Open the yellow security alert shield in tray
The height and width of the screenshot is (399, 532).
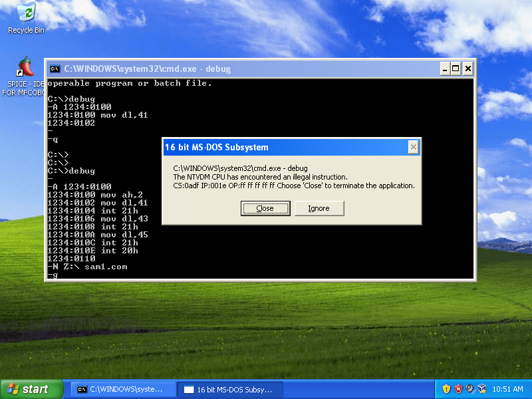pos(446,388)
